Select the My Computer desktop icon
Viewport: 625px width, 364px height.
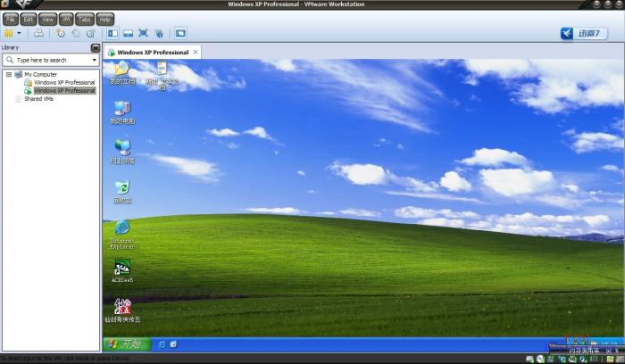tap(122, 112)
